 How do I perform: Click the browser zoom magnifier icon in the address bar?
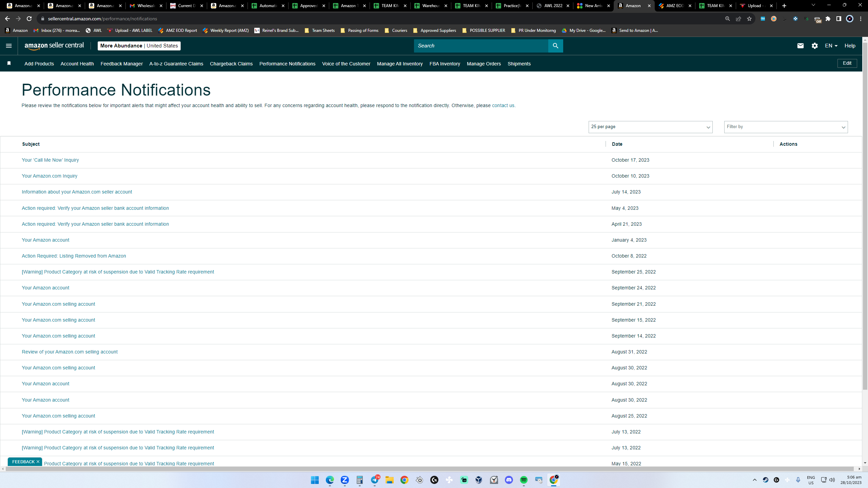coord(728,19)
